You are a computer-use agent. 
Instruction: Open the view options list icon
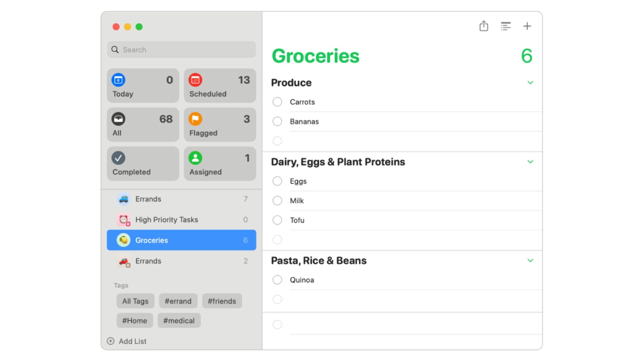(x=506, y=26)
